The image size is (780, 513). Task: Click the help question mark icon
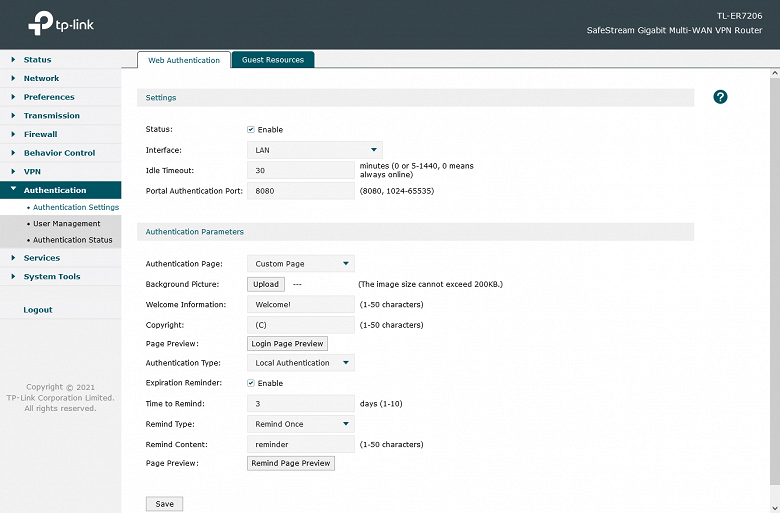pos(720,97)
